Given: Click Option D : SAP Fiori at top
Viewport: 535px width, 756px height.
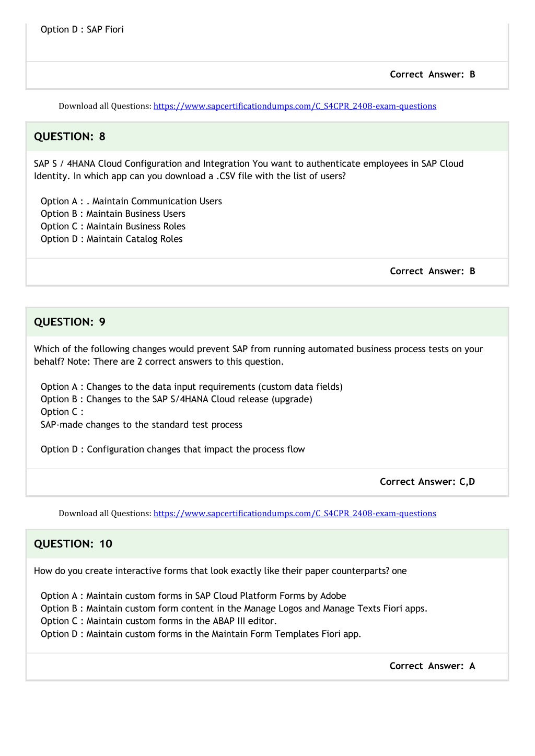Looking at the screenshot, I should [82, 30].
